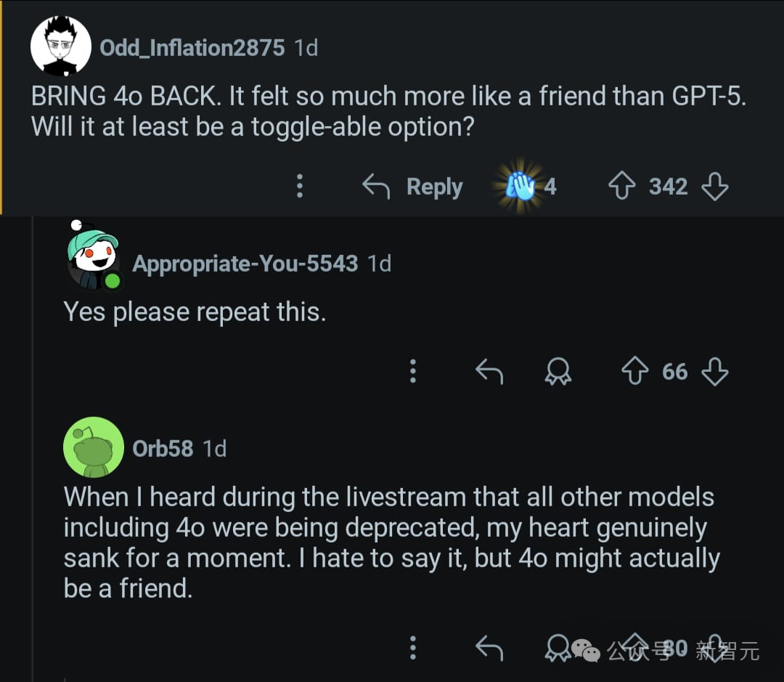Go to the Orb58 username link
Viewport: 784px width, 682px height.
coord(163,448)
